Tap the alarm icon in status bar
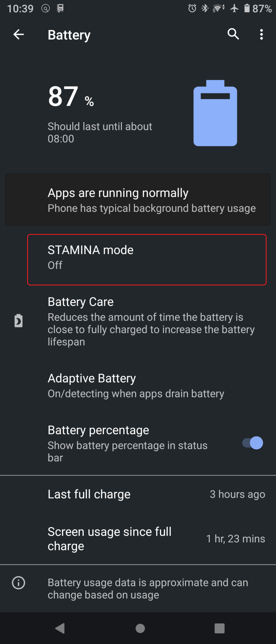276x644 pixels. [x=192, y=8]
